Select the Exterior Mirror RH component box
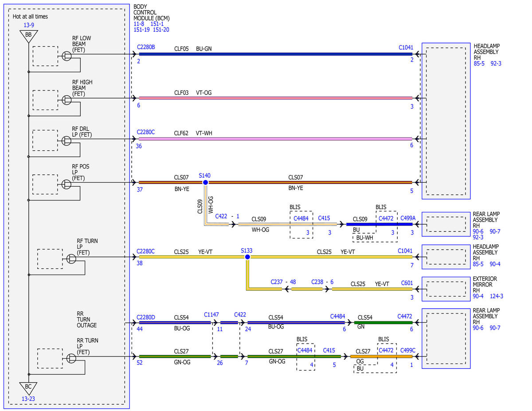The width and height of the screenshot is (532, 411). (x=446, y=289)
